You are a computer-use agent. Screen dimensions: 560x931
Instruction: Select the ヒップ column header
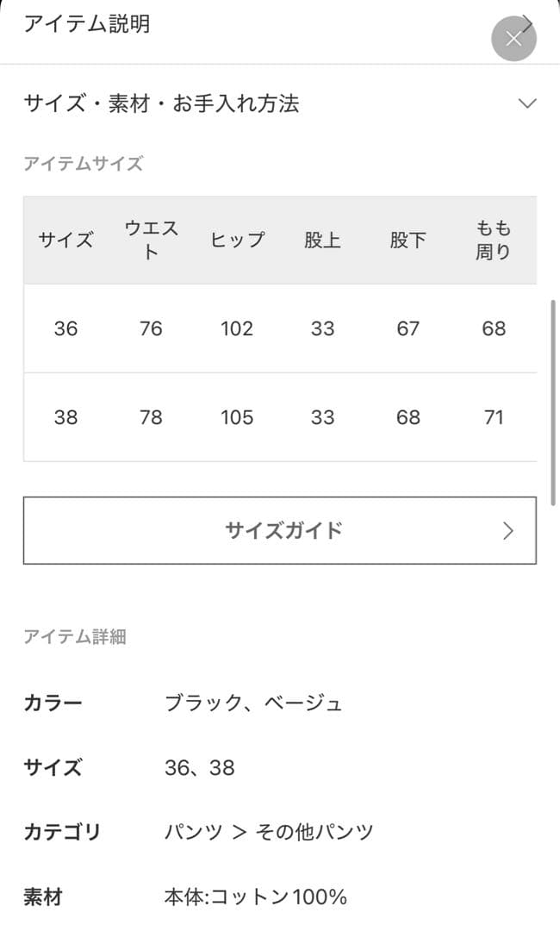coord(237,241)
